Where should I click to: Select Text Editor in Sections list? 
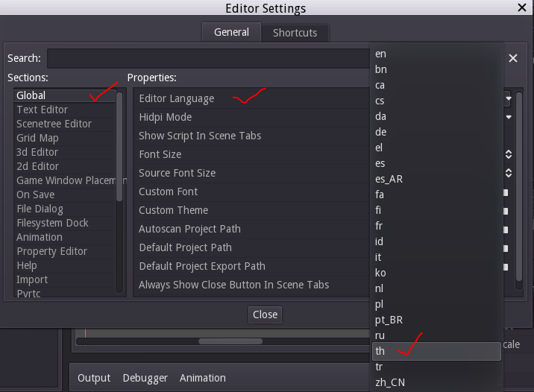click(x=43, y=110)
